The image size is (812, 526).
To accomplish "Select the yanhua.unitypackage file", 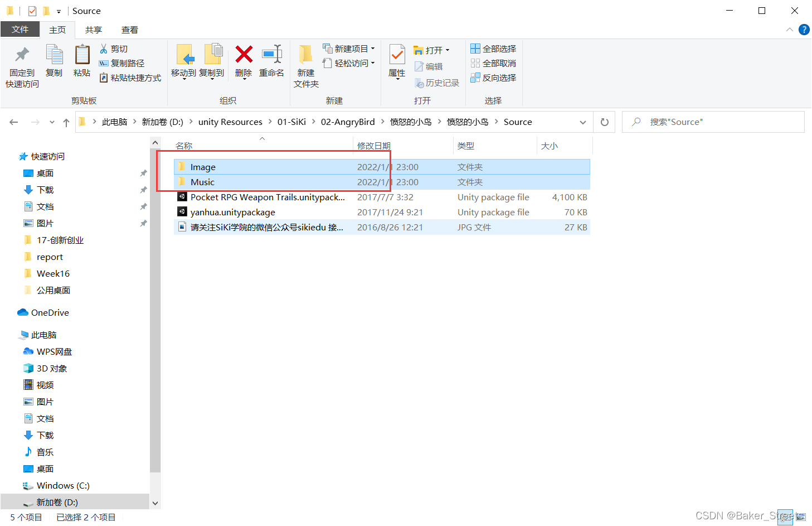I will coord(382,212).
